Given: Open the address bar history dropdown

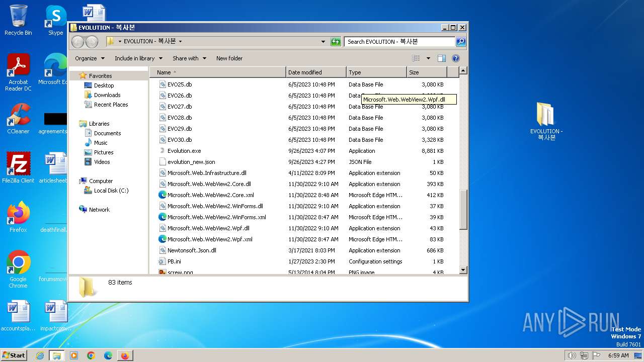Looking at the screenshot, I should click(323, 42).
